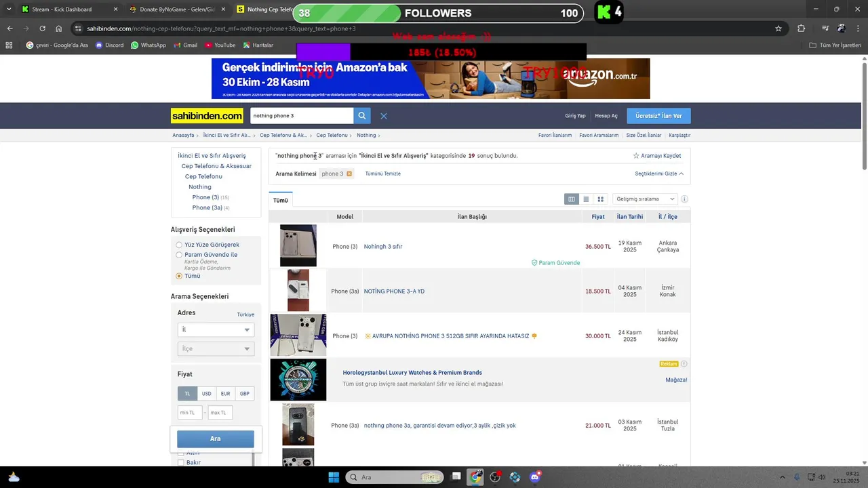The width and height of the screenshot is (868, 488).
Task: Click 'Ücretsiz* İlan Ver' button
Action: [x=658, y=116]
